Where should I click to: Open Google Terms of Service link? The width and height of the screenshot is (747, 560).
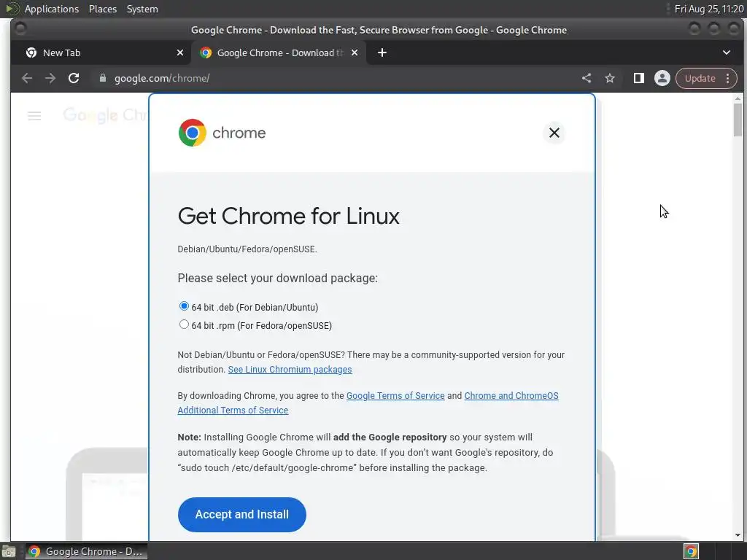[x=395, y=396]
